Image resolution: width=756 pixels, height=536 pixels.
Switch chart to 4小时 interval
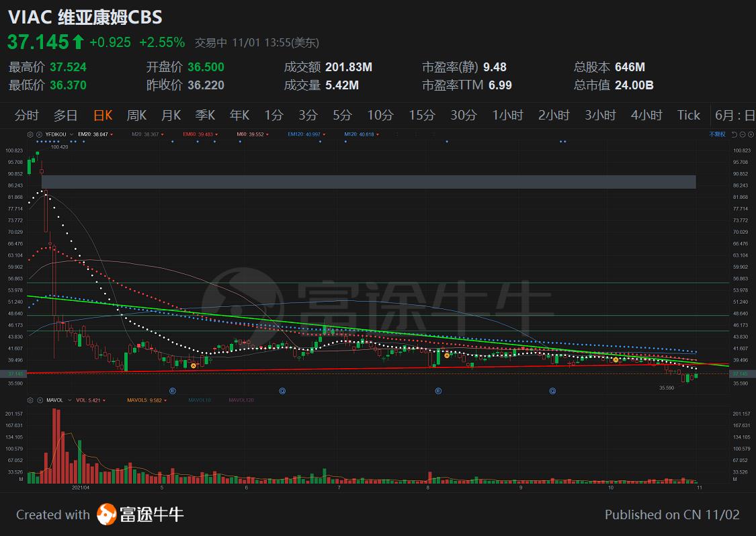(646, 116)
